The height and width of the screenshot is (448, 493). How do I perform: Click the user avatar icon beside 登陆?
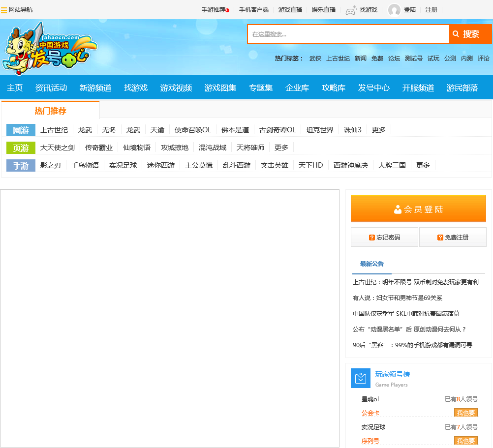[x=394, y=10]
